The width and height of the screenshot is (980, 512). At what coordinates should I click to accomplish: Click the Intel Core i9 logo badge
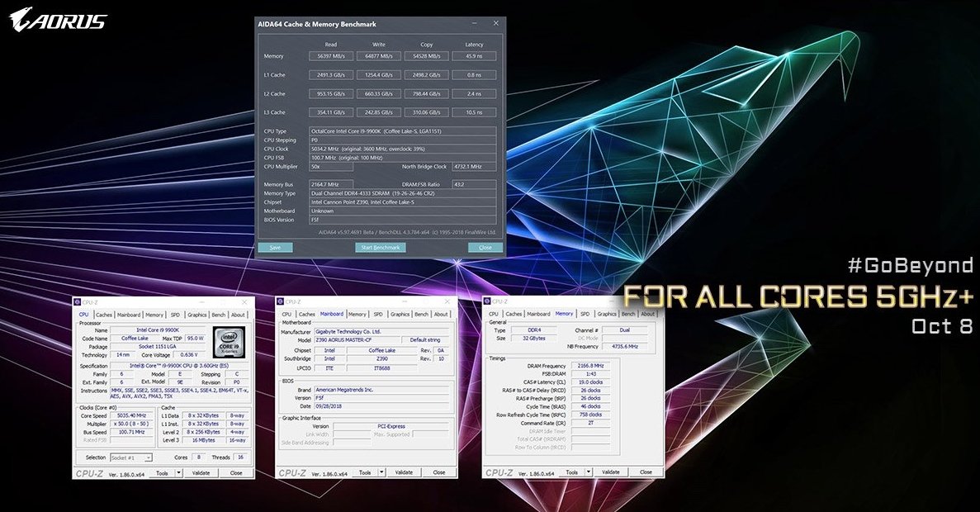(x=228, y=341)
